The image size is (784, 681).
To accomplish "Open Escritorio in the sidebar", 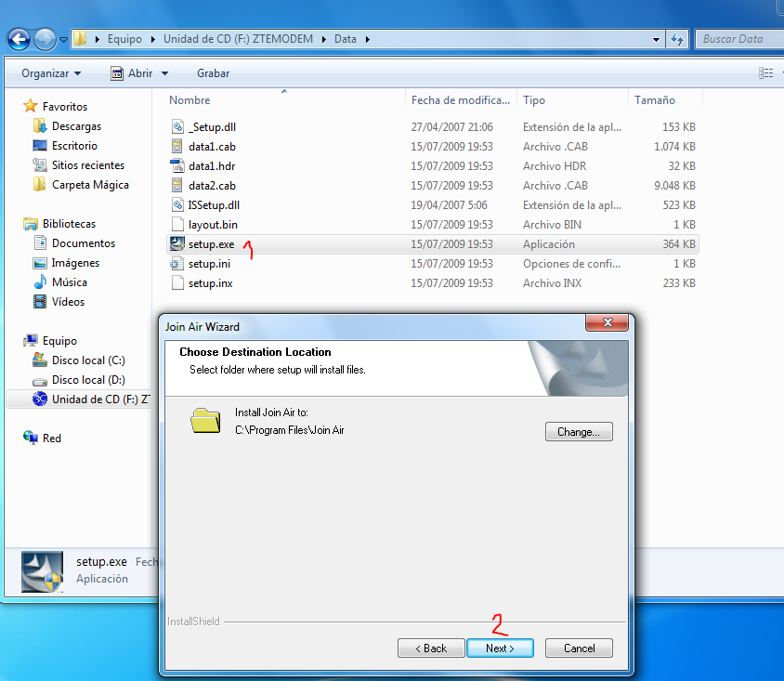I will (74, 146).
